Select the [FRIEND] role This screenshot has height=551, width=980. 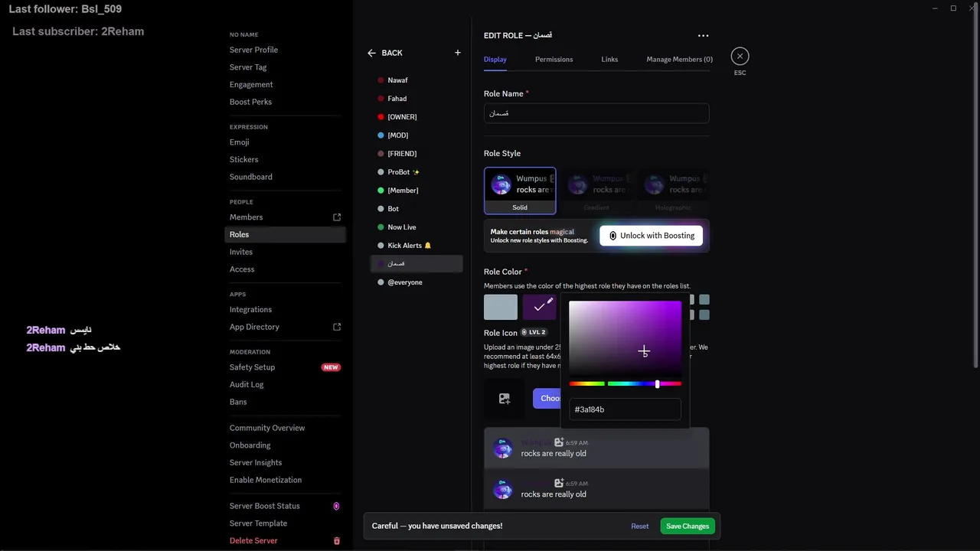(416, 154)
